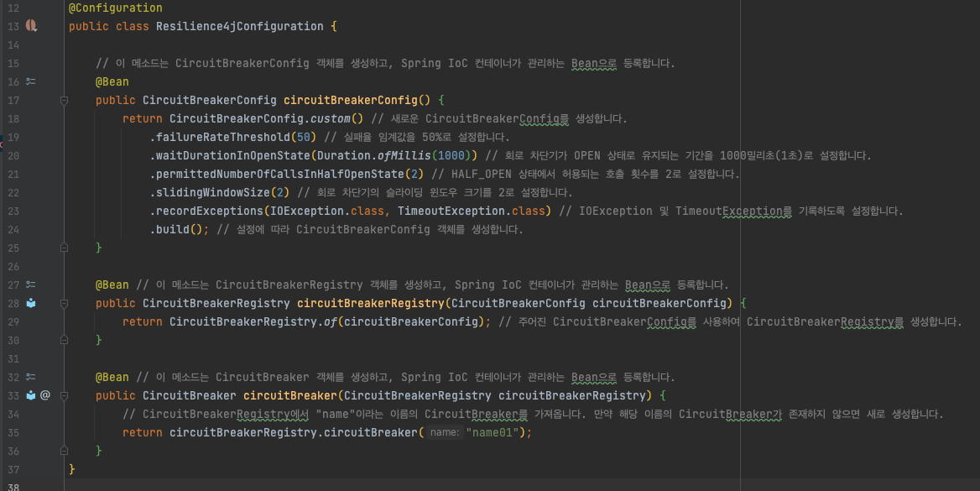Click the circuitBreakerRegistry method name on line 28
Screen dimensions: 980x491
[x=371, y=303]
